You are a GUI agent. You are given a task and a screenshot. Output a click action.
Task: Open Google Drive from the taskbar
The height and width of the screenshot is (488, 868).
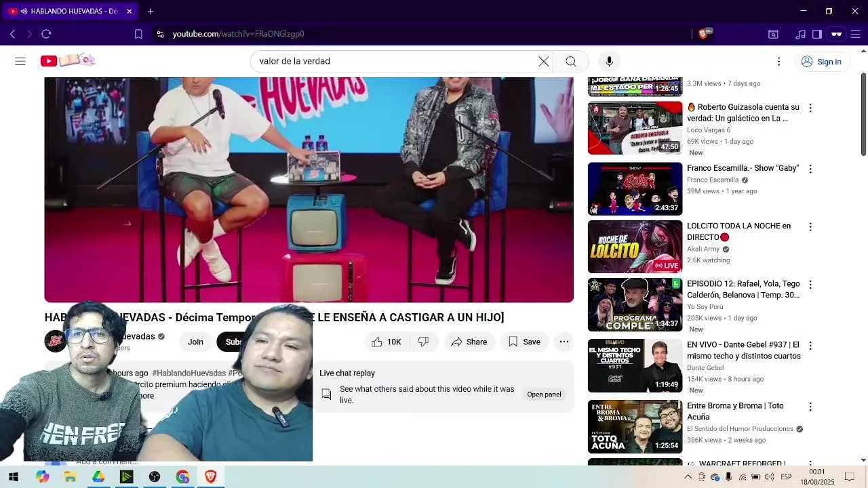[x=98, y=477]
